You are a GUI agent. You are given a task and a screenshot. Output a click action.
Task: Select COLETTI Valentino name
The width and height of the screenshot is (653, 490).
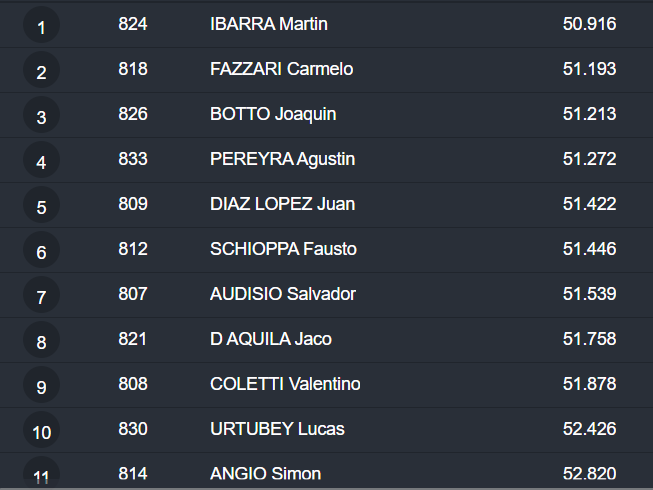click(285, 384)
